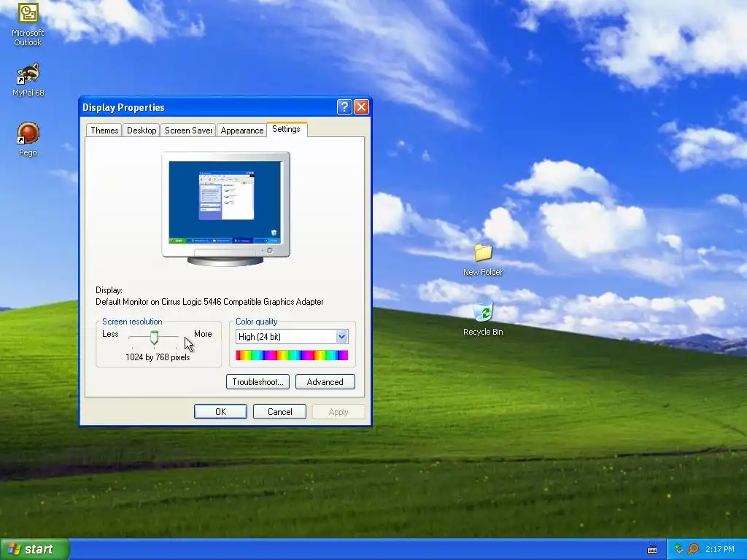747x560 pixels.
Task: Click the color quality spectrum bar
Action: [292, 355]
